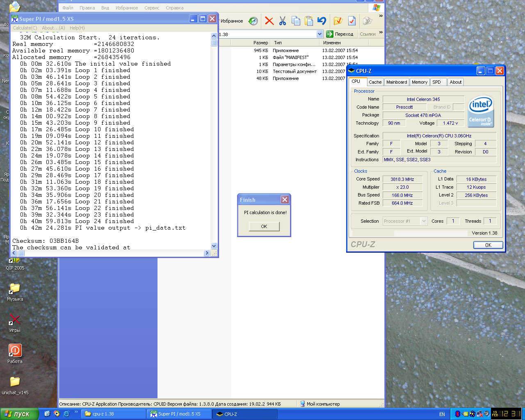Image resolution: width=525 pixels, height=420 pixels.
Task: Switch to the Cache tab in CPU-Z
Action: click(x=375, y=82)
